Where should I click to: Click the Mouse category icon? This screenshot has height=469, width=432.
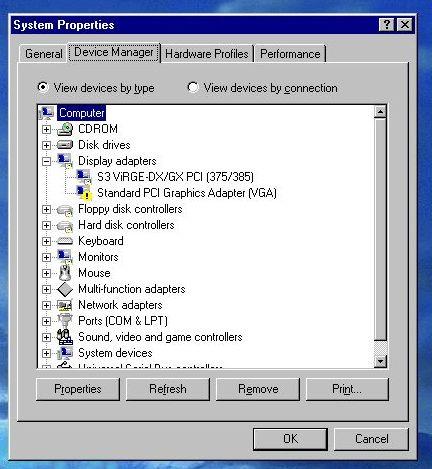pos(65,273)
